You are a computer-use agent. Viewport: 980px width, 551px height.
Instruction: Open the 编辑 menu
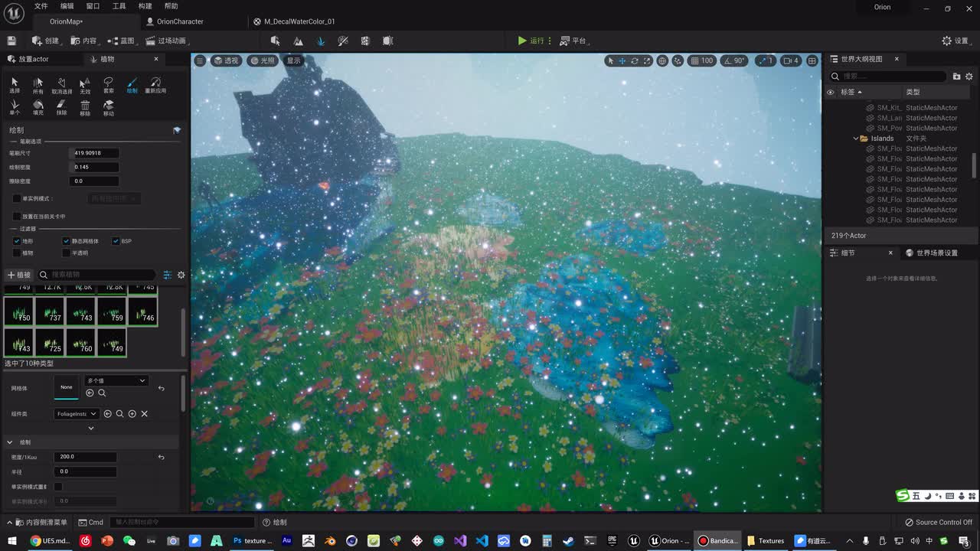(x=67, y=6)
